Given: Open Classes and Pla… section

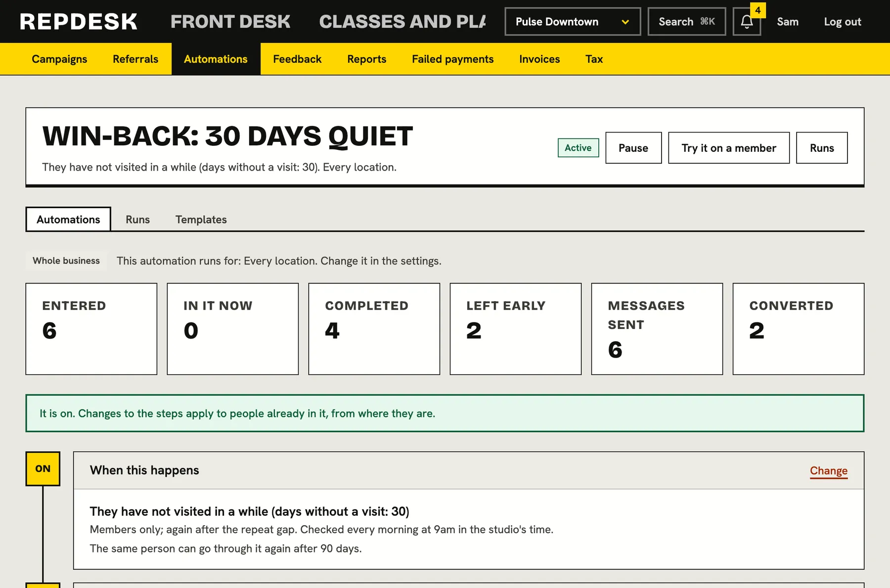Looking at the screenshot, I should point(402,22).
